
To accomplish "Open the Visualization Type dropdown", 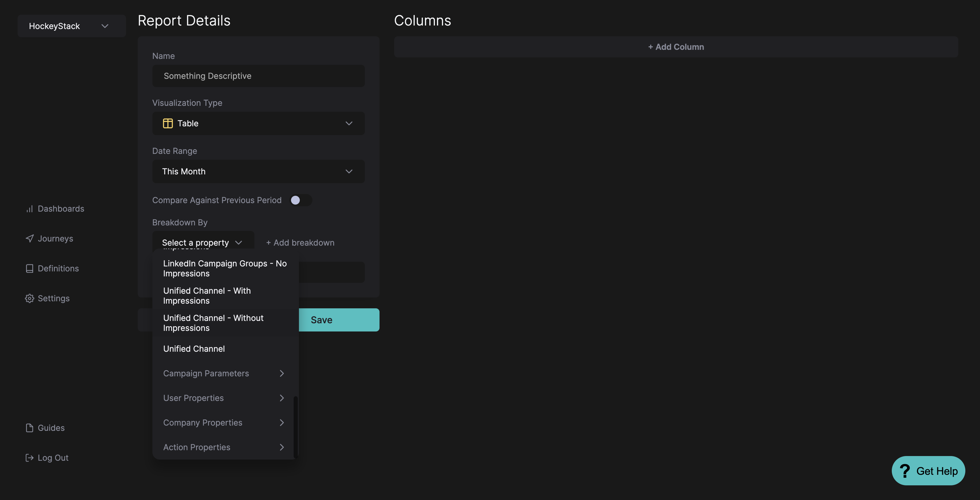I will (258, 123).
